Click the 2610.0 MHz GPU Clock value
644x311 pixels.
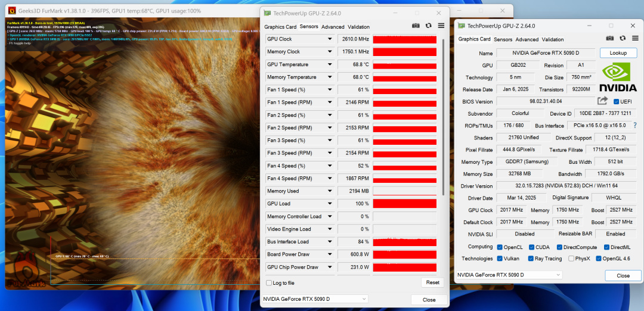[354, 39]
